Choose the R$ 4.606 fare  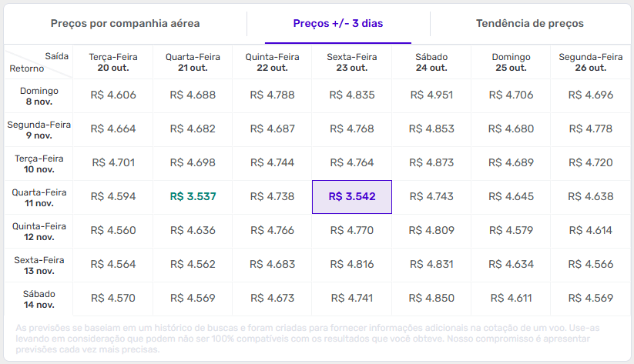(x=113, y=95)
